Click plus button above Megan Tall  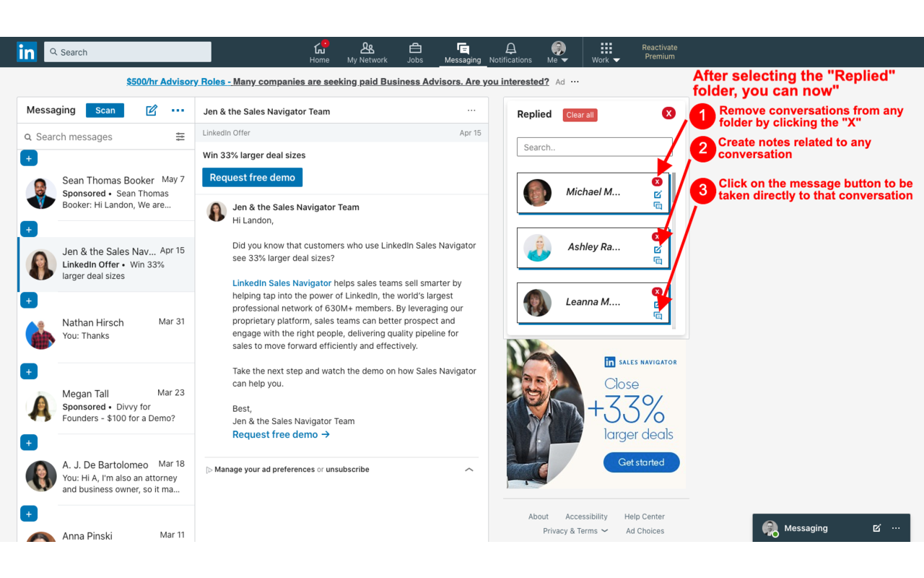(x=29, y=372)
